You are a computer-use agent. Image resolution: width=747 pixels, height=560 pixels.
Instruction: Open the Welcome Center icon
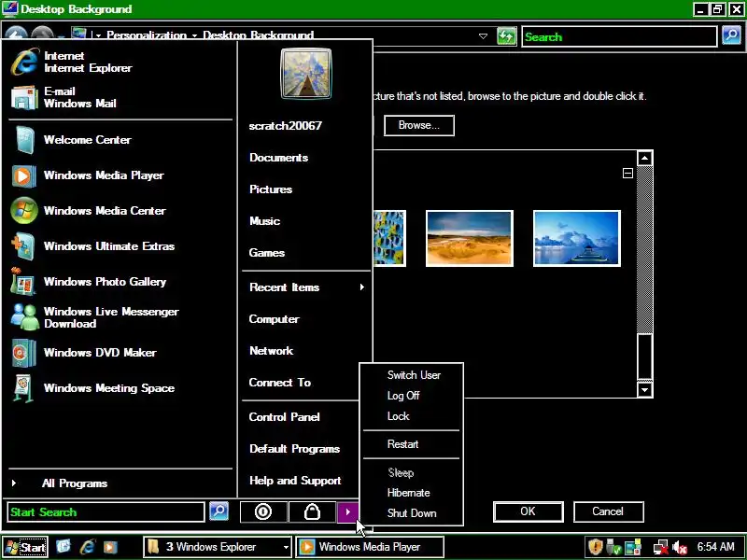coord(24,140)
